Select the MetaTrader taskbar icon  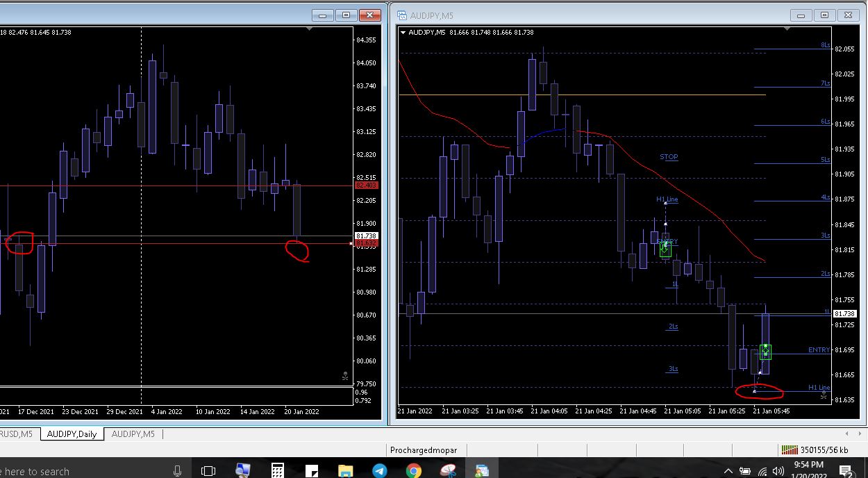coord(481,470)
